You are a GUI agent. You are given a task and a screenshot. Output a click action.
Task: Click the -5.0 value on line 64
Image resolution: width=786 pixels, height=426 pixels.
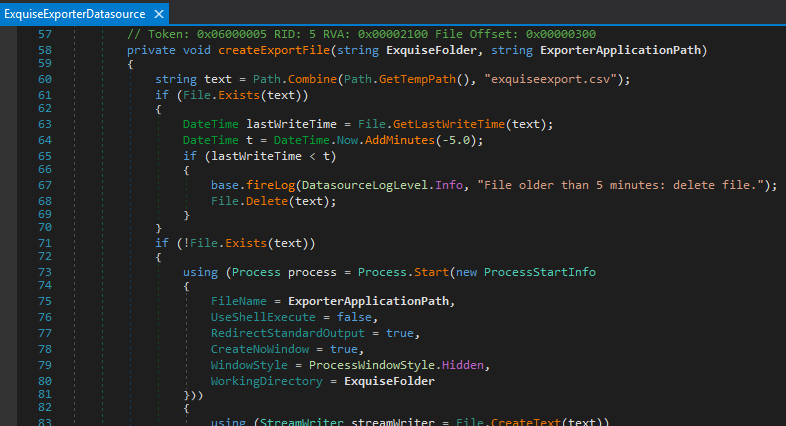coord(456,140)
